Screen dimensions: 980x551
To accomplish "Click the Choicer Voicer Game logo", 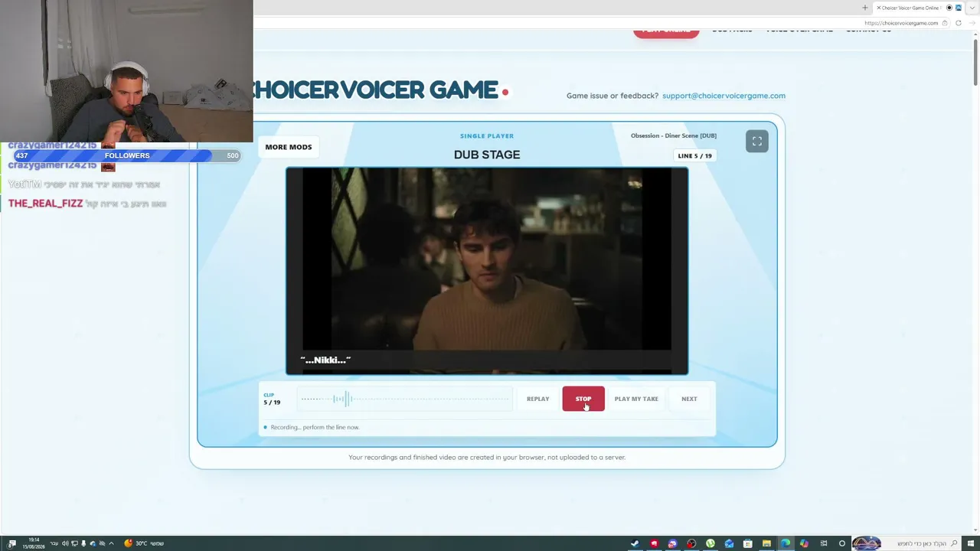I will point(381,90).
